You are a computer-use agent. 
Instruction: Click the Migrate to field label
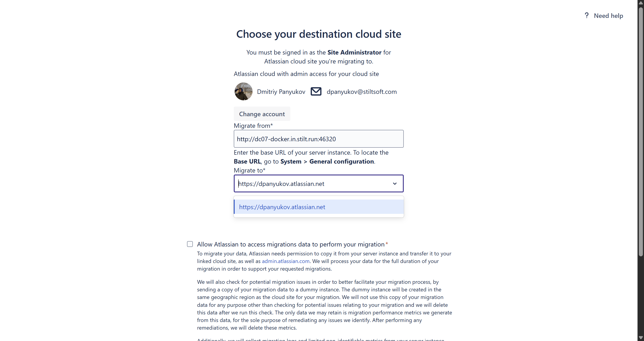[249, 170]
